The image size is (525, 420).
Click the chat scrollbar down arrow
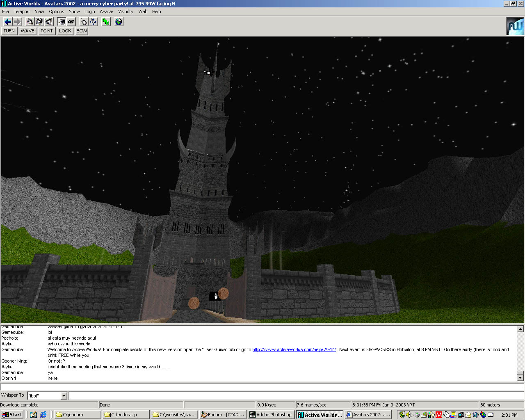click(x=520, y=377)
